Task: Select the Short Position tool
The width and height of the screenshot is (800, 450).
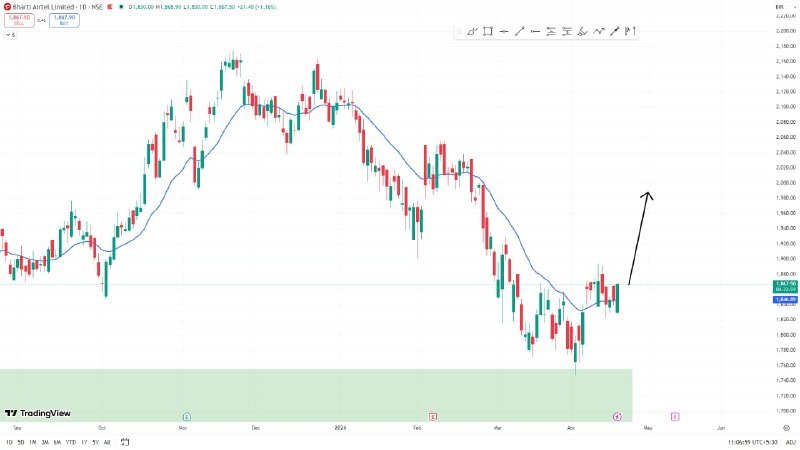Action: (567, 32)
